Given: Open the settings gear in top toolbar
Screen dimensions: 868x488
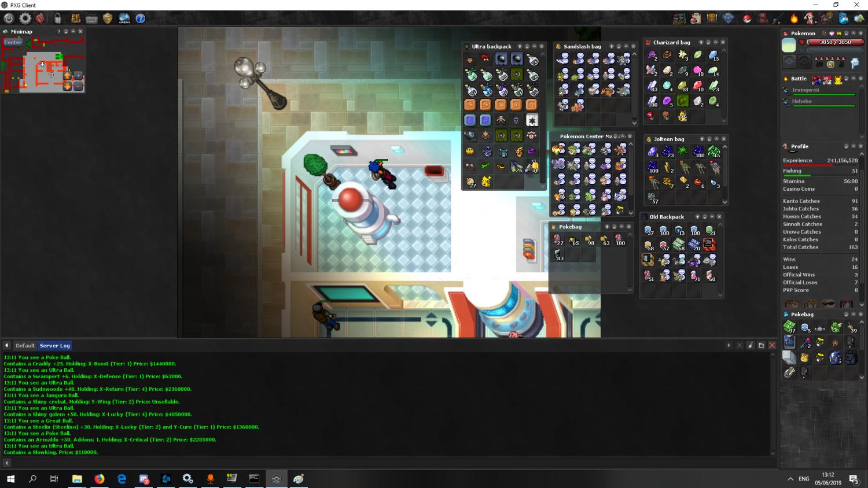Looking at the screenshot, I should [25, 19].
